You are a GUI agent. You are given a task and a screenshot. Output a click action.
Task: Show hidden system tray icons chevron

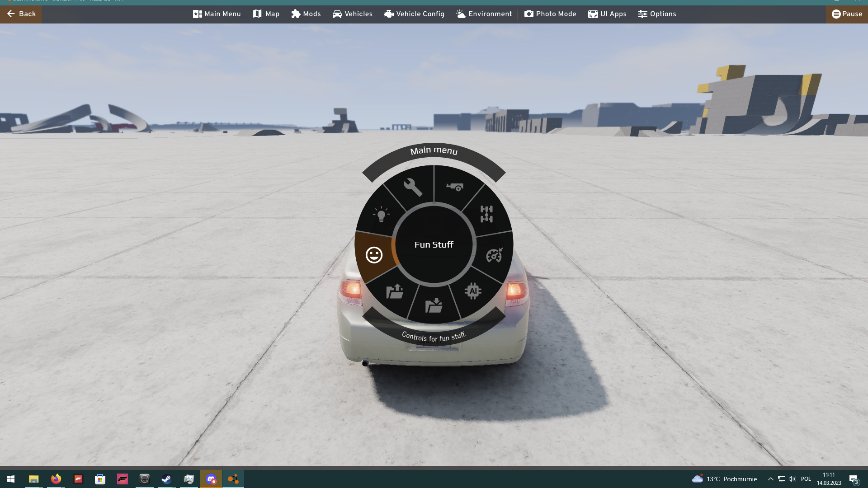(771, 479)
